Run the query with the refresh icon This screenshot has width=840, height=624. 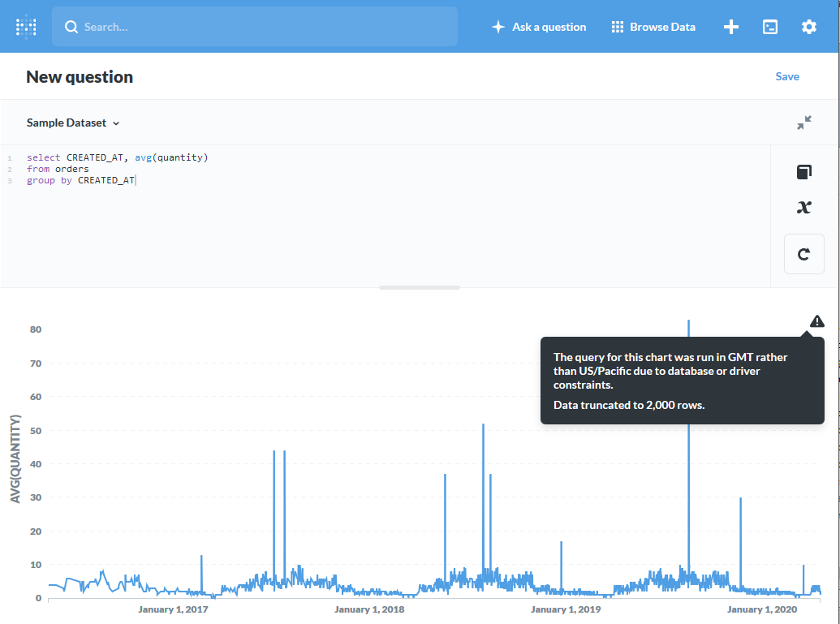pos(804,254)
